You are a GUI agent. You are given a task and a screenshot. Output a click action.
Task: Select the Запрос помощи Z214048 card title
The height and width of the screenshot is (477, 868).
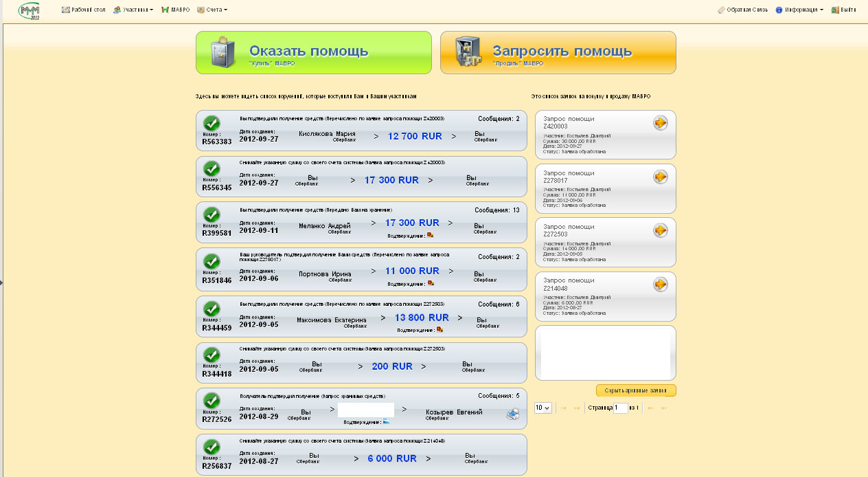click(x=569, y=284)
